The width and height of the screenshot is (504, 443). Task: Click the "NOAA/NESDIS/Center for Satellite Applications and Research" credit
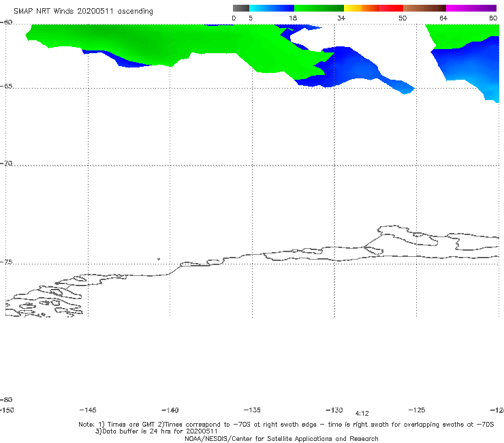[281, 439]
